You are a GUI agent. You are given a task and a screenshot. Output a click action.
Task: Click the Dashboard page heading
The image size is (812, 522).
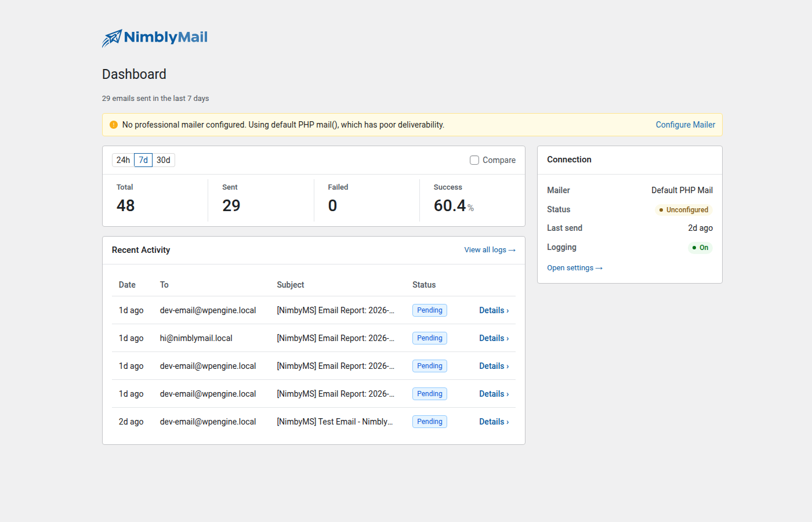134,74
